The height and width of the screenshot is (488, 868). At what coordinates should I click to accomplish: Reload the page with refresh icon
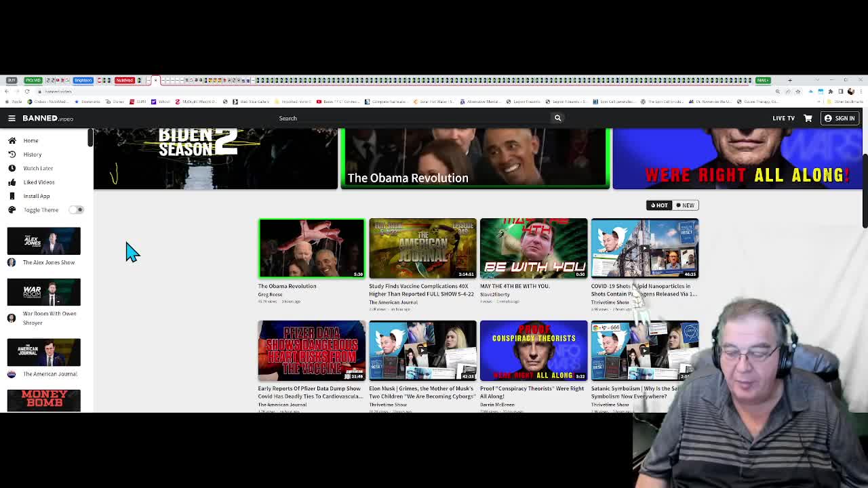pos(27,91)
